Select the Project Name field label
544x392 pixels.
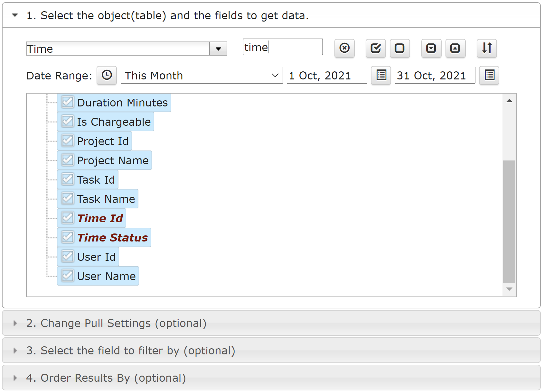point(113,160)
